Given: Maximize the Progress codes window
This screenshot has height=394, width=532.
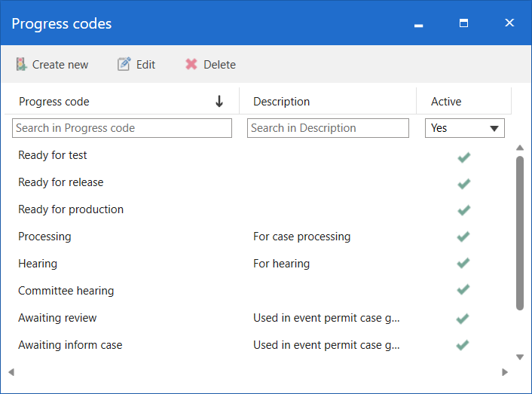Looking at the screenshot, I should coord(463,23).
